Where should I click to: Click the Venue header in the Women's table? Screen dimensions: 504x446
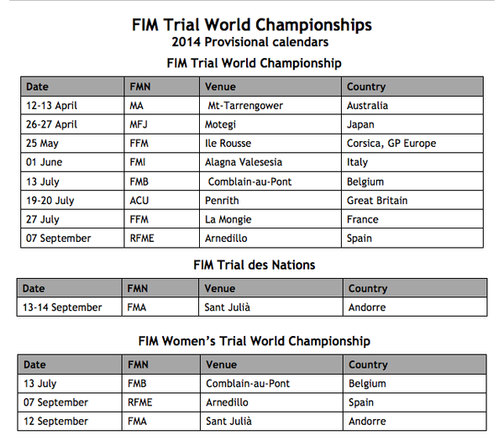[271, 365]
